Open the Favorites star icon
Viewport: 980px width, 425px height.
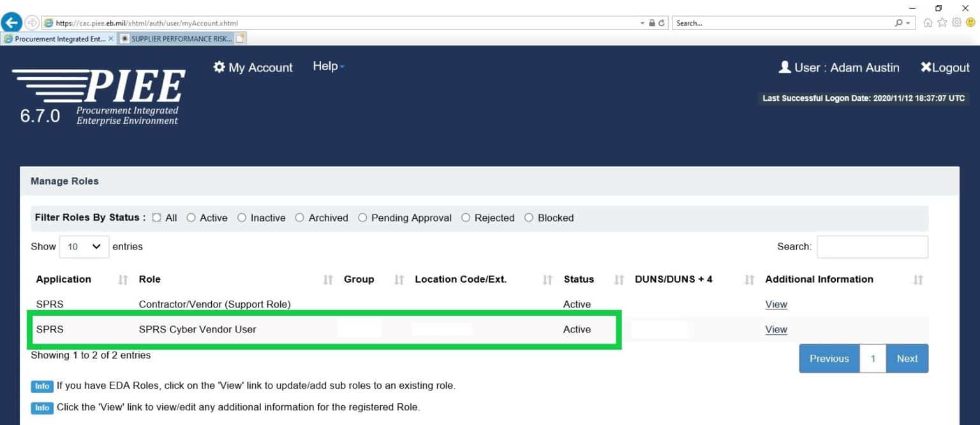click(942, 22)
